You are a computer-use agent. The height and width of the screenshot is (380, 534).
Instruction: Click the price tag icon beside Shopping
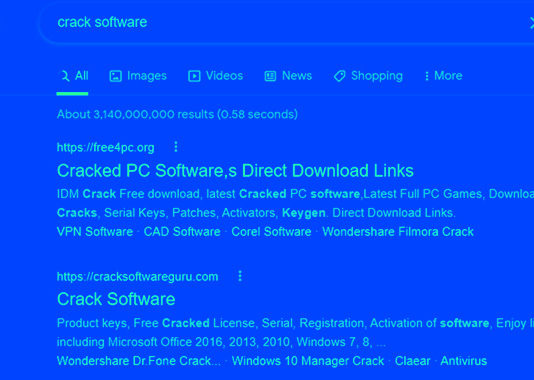point(340,76)
